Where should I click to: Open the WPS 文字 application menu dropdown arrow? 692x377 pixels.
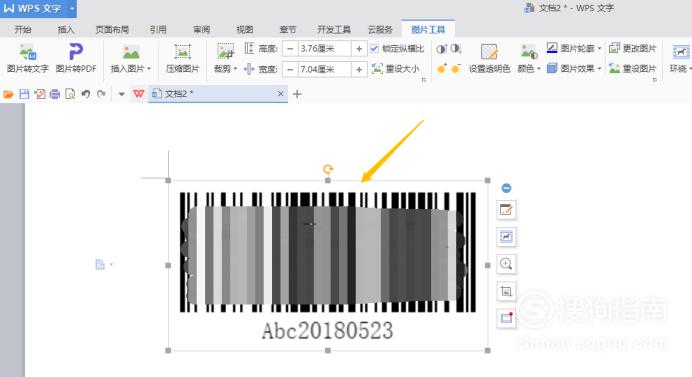[x=72, y=9]
